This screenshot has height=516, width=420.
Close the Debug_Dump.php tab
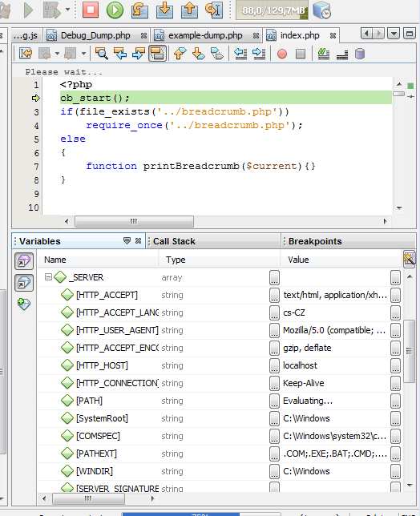[x=143, y=35]
